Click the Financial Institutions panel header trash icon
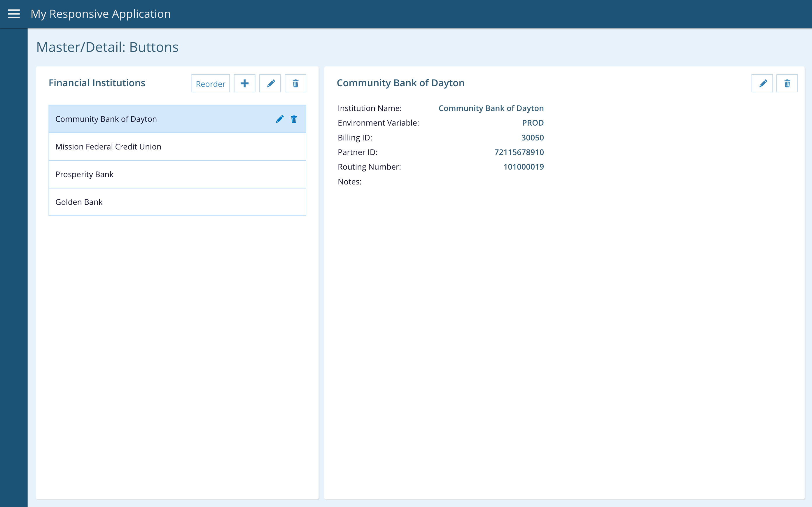 295,84
